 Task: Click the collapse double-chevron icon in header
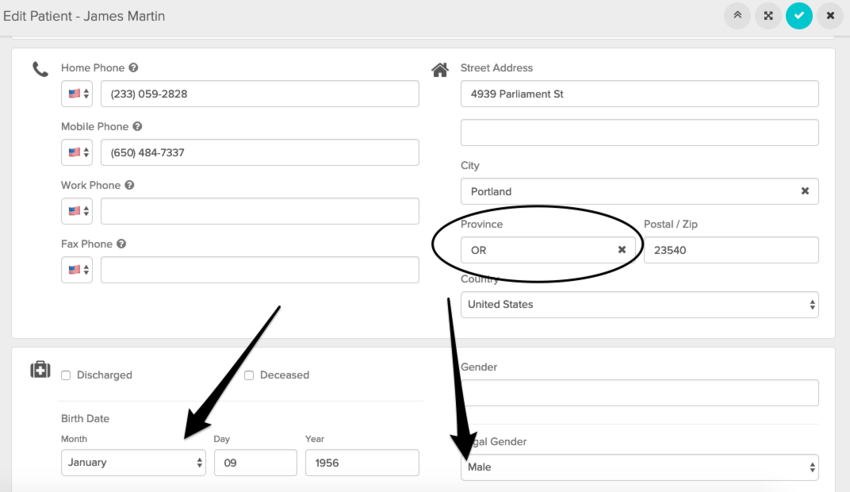737,16
